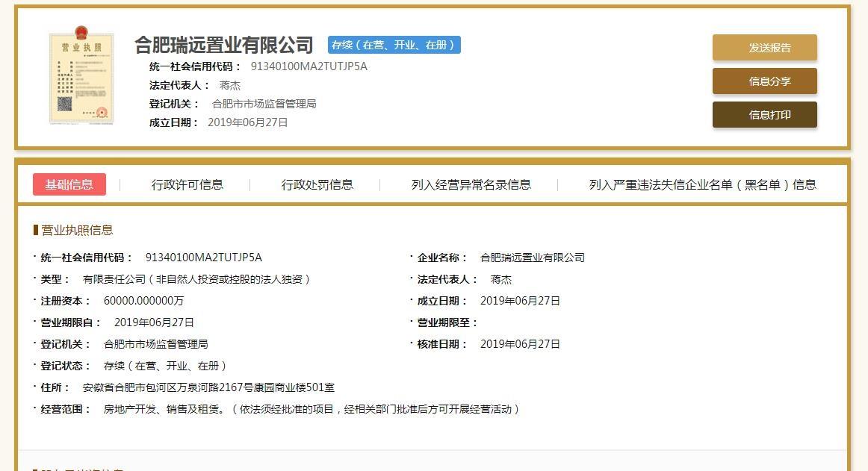Viewport: 868px width, 471px height.
Task: Click the credit code 91340100MA2TUTJP5A in header
Action: point(309,66)
